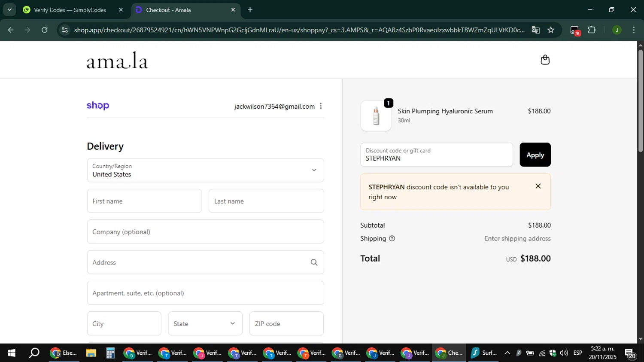This screenshot has width=644, height=362.
Task: Open the shopping bag cart icon
Action: click(x=545, y=60)
